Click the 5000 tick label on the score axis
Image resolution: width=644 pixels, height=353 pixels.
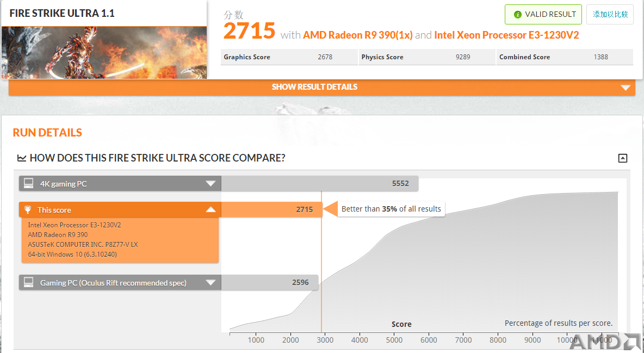click(394, 340)
